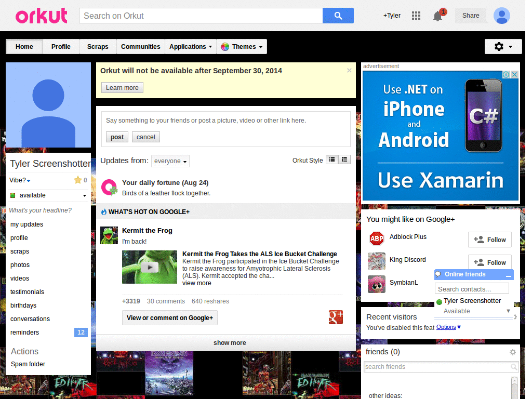Screen dimensions: 532x399
Task: Open the Profile tab
Action: coord(61,46)
